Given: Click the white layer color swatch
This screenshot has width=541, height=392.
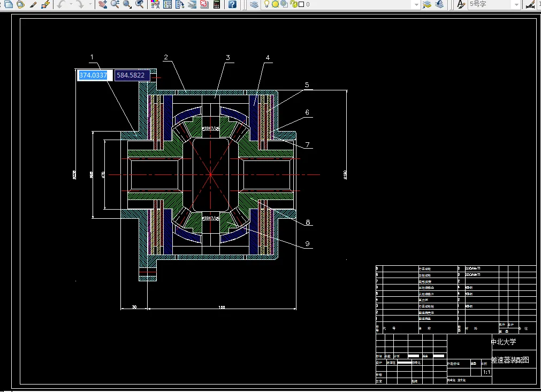Looking at the screenshot, I should pyautogui.click(x=301, y=4).
